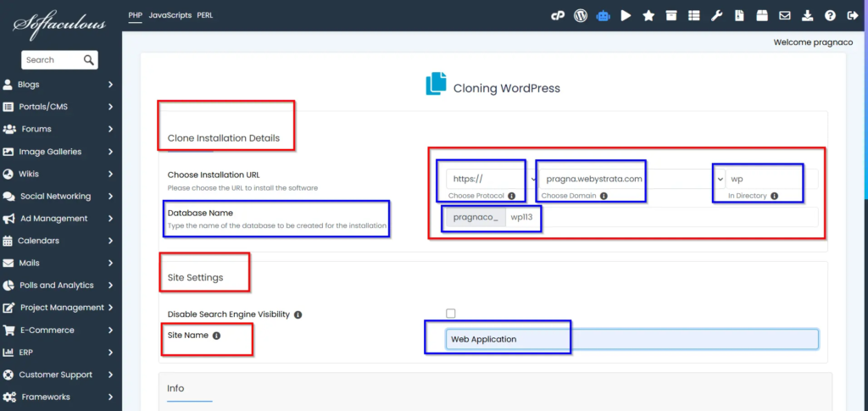Click the archive box installations icon
868x411 pixels.
pyautogui.click(x=671, y=15)
